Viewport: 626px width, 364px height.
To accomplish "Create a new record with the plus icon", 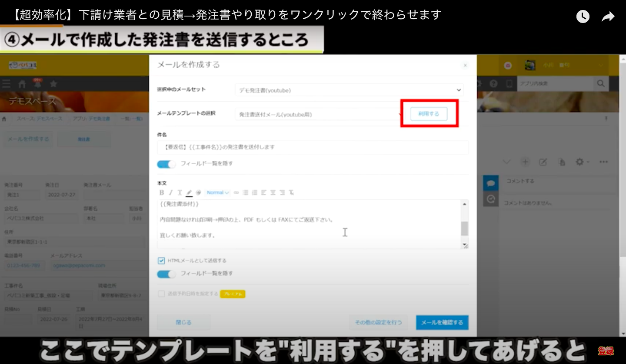I will point(525,162).
